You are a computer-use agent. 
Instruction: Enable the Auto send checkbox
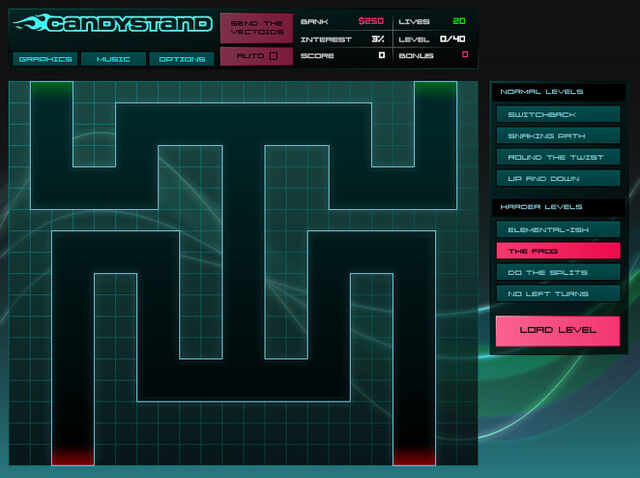click(274, 56)
